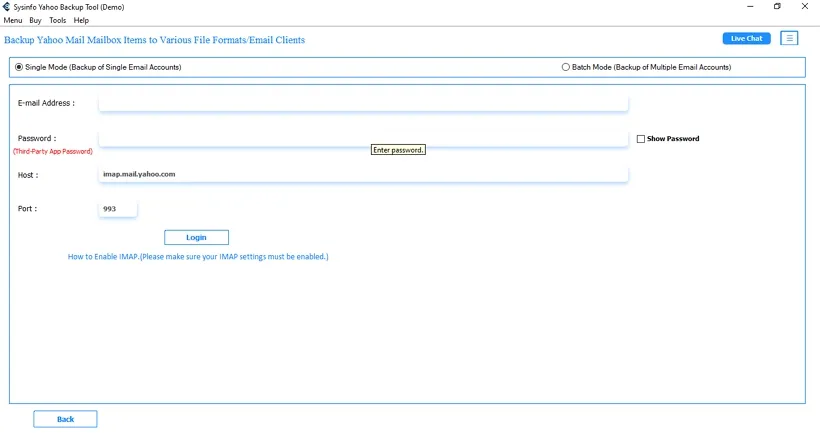Open the Buy menu

coord(35,20)
